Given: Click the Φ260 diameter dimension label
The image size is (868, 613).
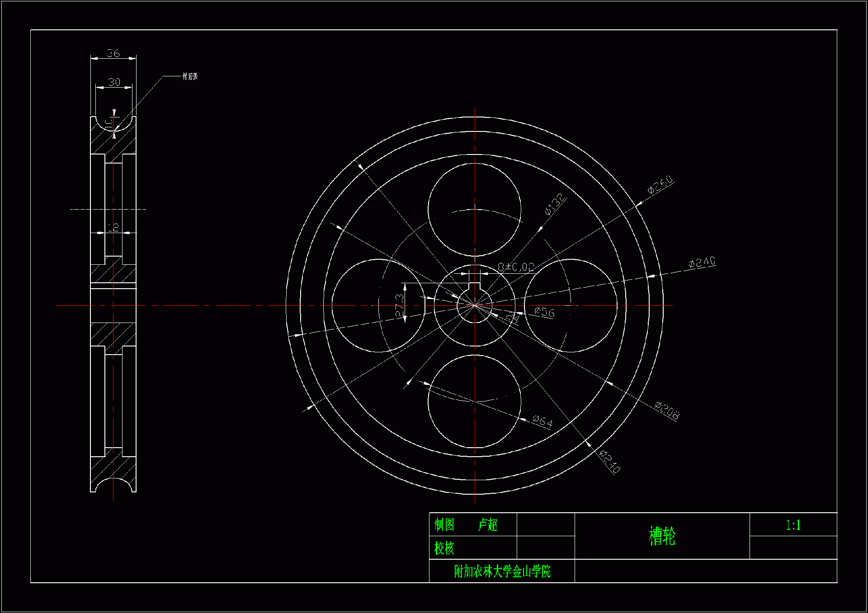Looking at the screenshot, I should (660, 184).
